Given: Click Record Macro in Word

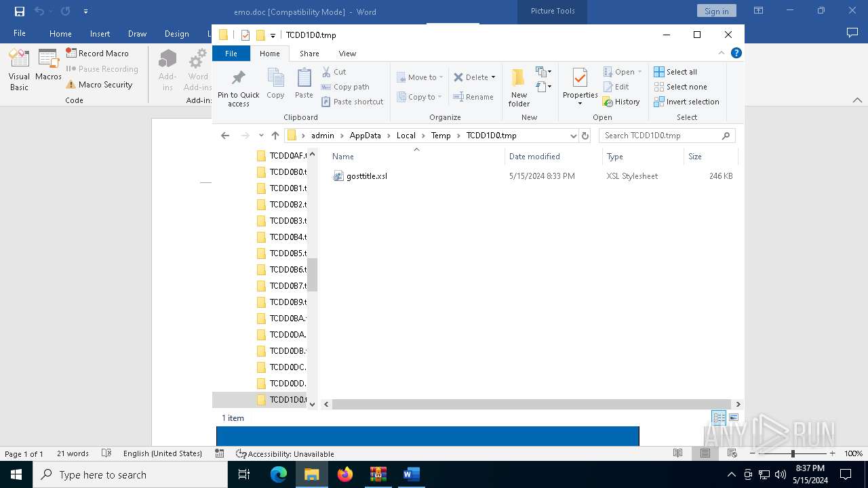Looking at the screenshot, I should point(98,53).
